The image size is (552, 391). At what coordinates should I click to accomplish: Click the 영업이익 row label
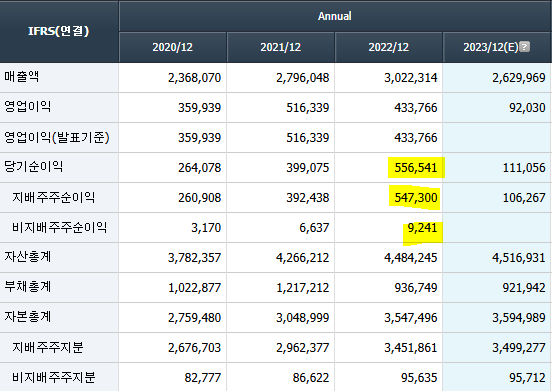point(28,107)
